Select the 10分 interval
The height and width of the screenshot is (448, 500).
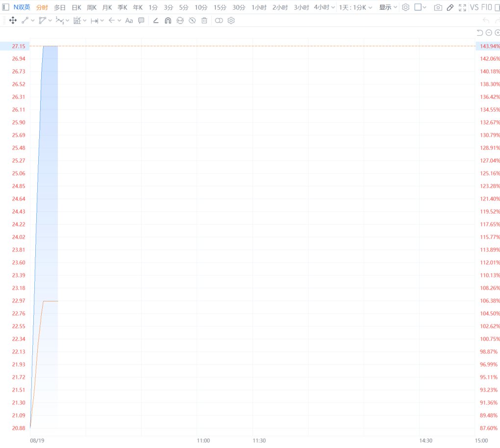(x=201, y=7)
